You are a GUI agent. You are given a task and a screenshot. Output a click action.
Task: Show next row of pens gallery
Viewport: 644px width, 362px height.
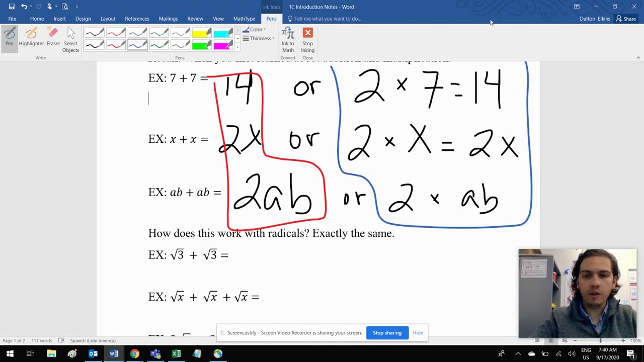click(x=237, y=39)
